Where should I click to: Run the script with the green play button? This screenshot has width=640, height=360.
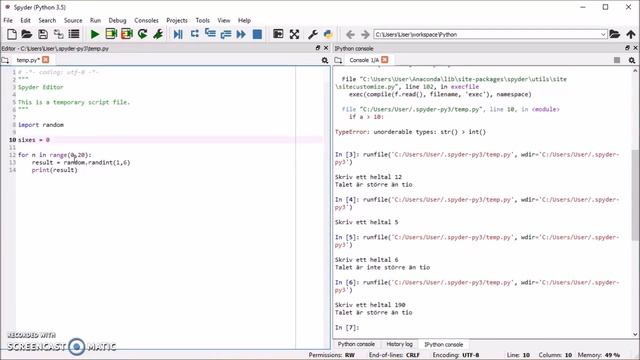(x=95, y=34)
